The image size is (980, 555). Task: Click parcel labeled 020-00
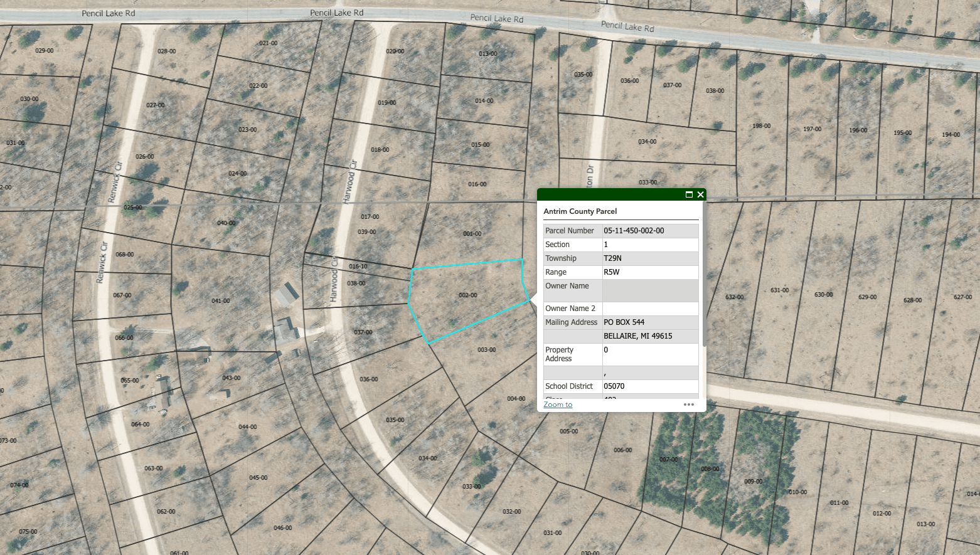395,51
